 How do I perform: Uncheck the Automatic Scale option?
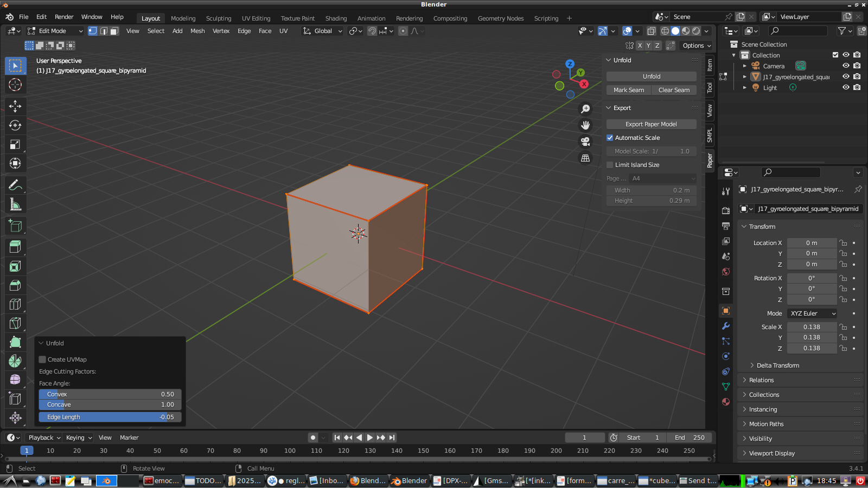pos(610,138)
